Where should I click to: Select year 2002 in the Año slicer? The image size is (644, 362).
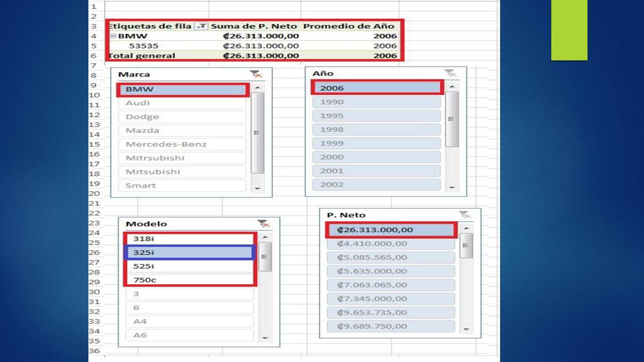click(x=377, y=184)
